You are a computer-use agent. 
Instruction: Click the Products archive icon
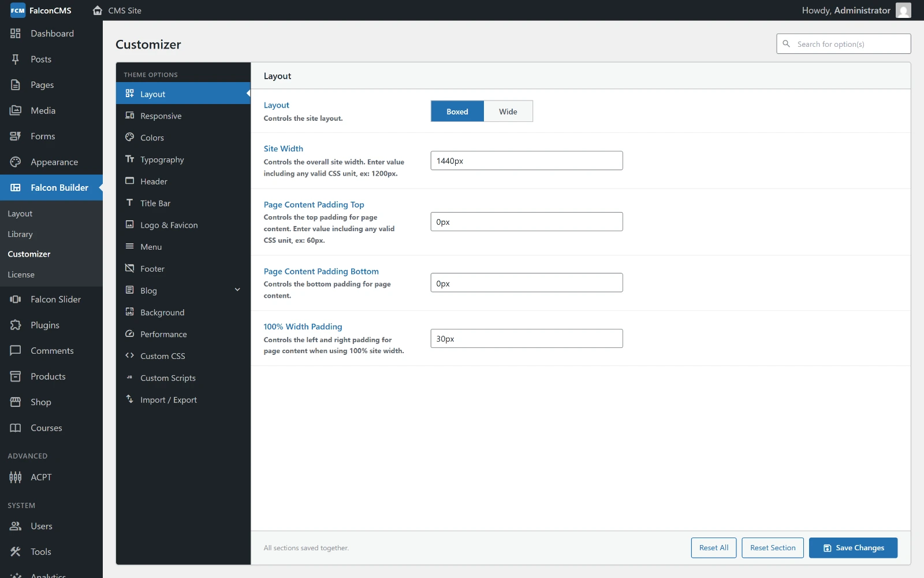16,376
